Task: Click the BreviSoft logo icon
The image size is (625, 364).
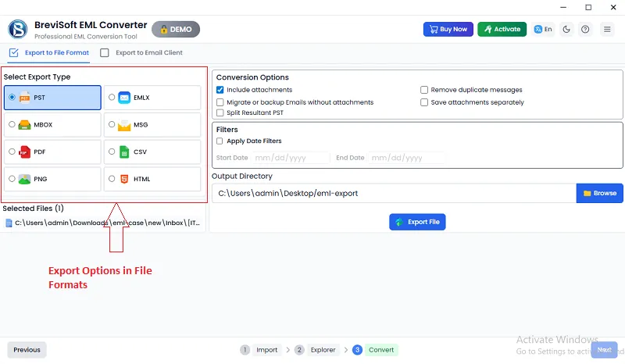Action: 17,30
